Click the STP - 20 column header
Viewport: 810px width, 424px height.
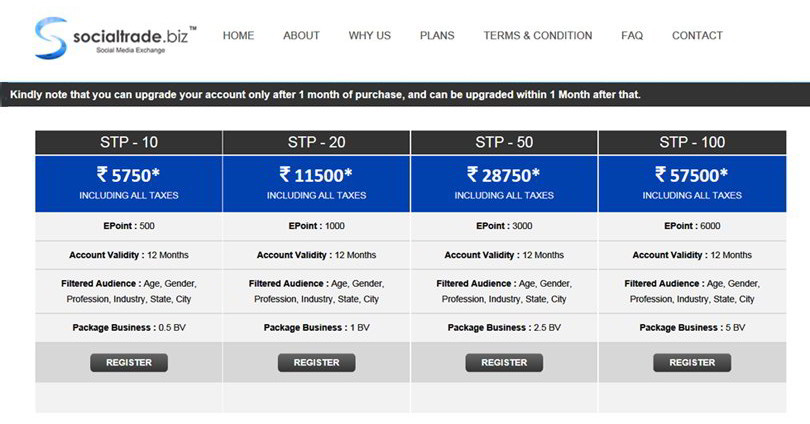point(316,142)
